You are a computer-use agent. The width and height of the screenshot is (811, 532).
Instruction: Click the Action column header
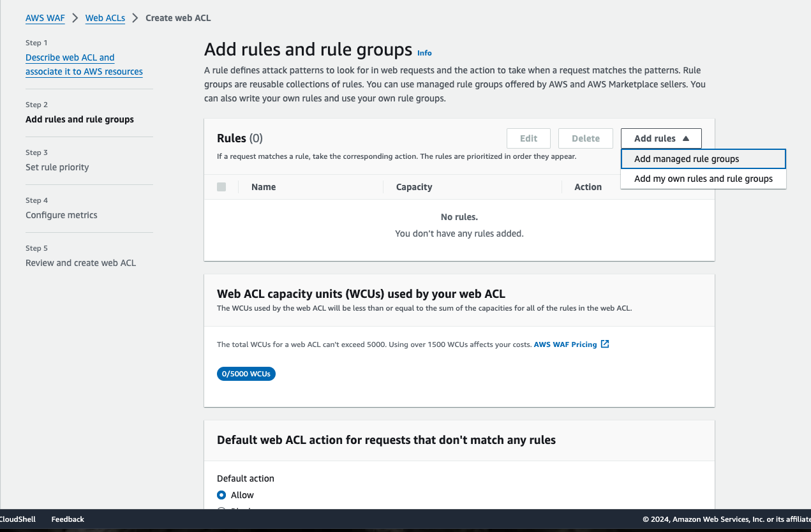[588, 187]
